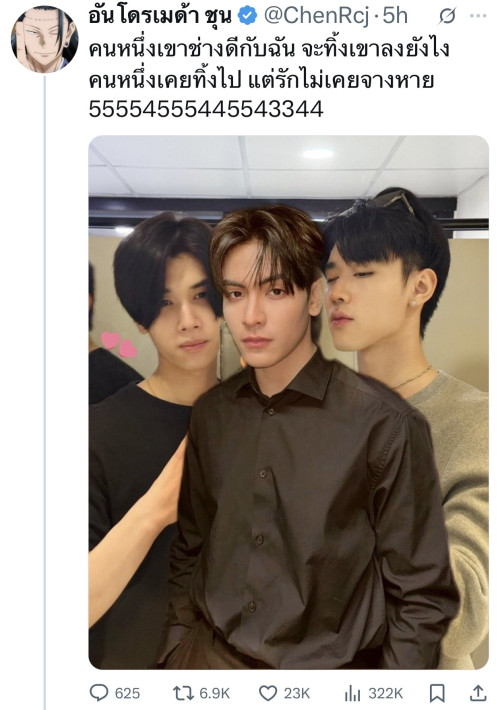500x710 pixels.
Task: Open the three-dot more options menu
Action: tap(478, 16)
